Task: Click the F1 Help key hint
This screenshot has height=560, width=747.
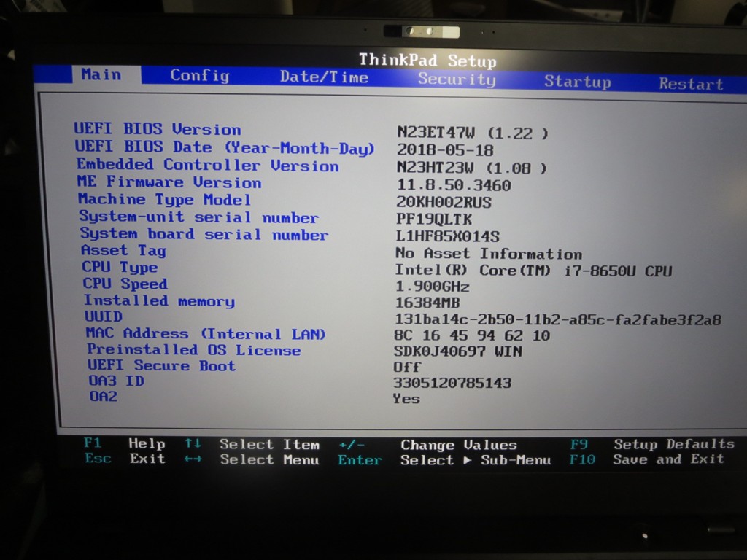Action: pyautogui.click(x=124, y=443)
